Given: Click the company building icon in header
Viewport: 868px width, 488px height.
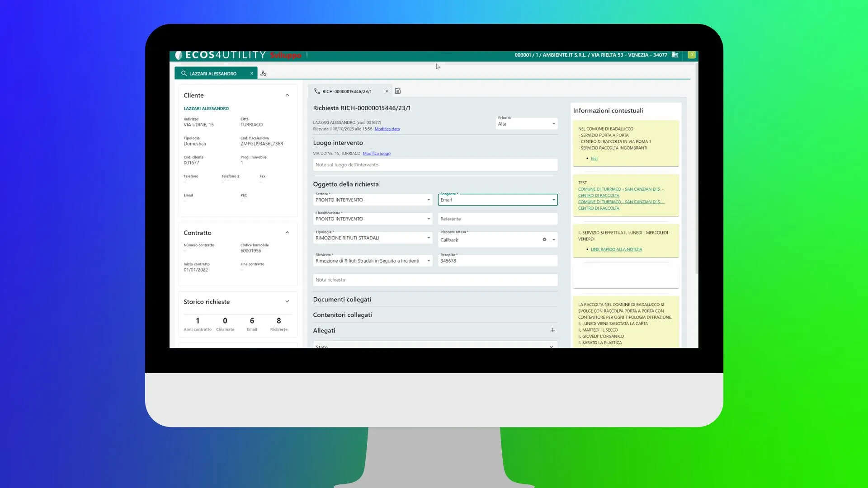Looking at the screenshot, I should pyautogui.click(x=675, y=55).
